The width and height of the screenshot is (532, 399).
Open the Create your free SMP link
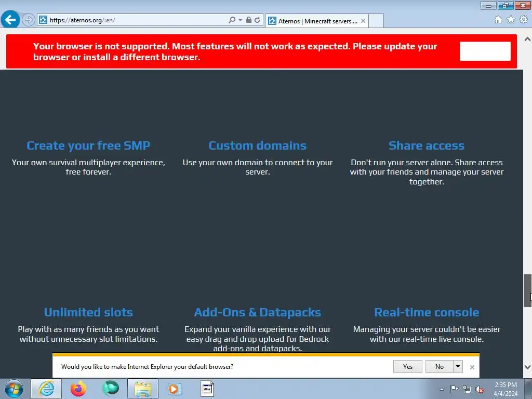pos(88,145)
